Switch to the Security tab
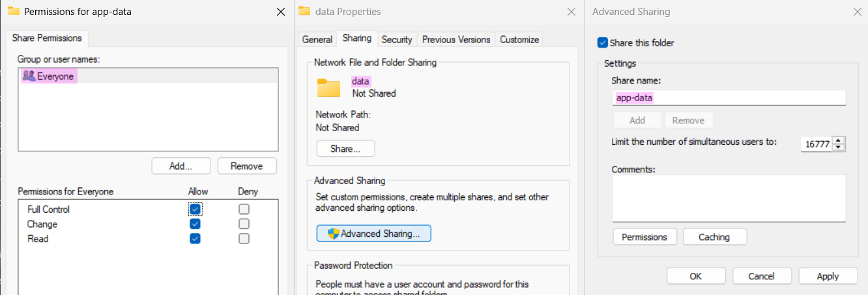The height and width of the screenshot is (295, 868). click(x=397, y=40)
